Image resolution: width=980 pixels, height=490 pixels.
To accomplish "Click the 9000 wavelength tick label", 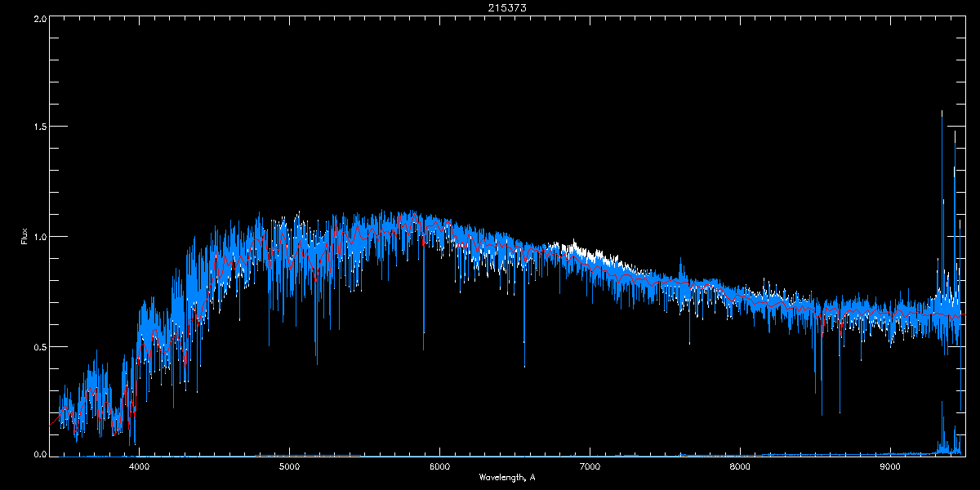I will coord(890,468).
